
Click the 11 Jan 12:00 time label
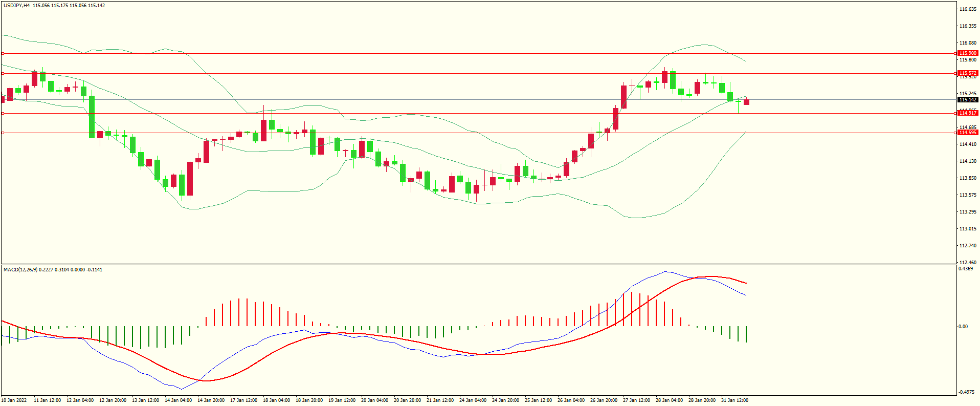point(48,400)
